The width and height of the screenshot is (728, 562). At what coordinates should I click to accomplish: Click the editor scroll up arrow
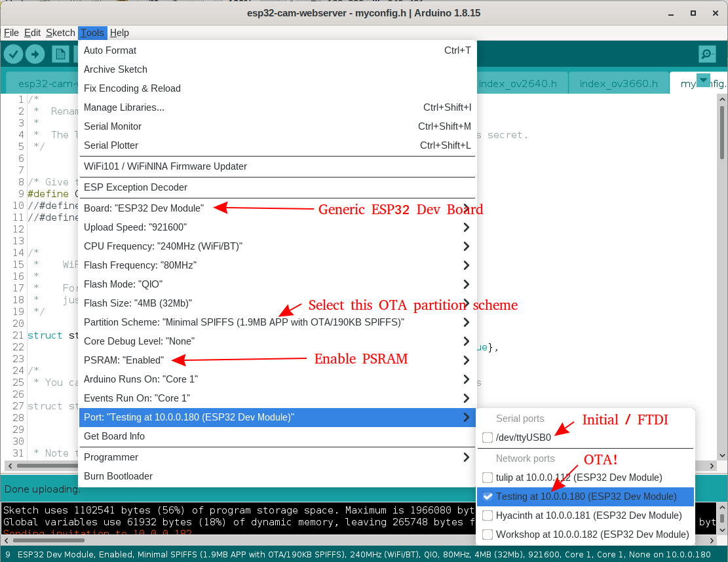[722, 100]
